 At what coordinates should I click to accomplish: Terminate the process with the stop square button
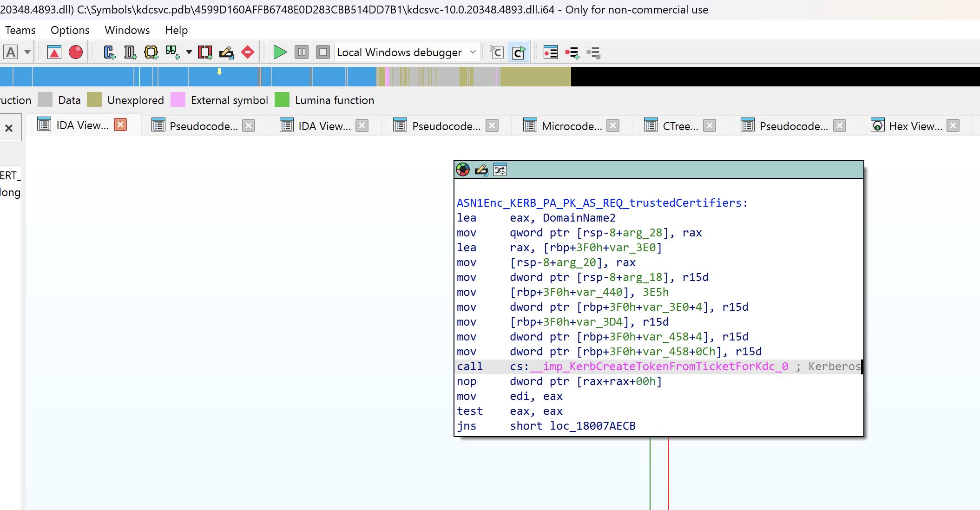(322, 52)
